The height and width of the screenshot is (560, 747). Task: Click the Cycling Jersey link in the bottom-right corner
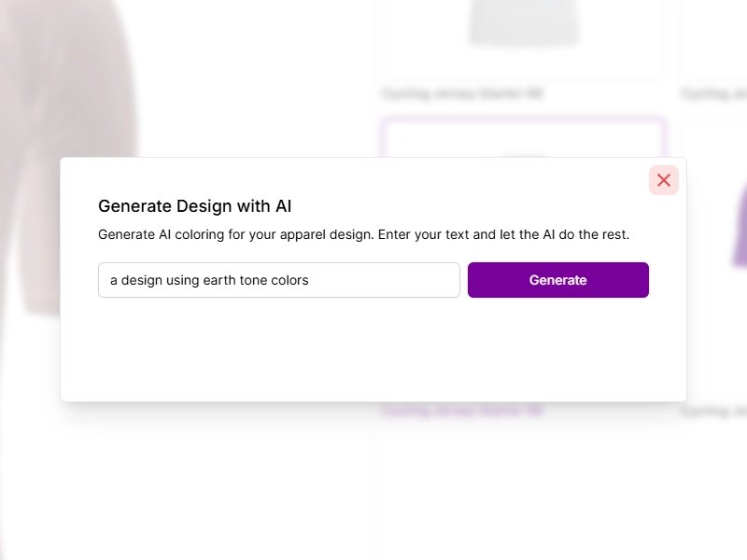714,411
